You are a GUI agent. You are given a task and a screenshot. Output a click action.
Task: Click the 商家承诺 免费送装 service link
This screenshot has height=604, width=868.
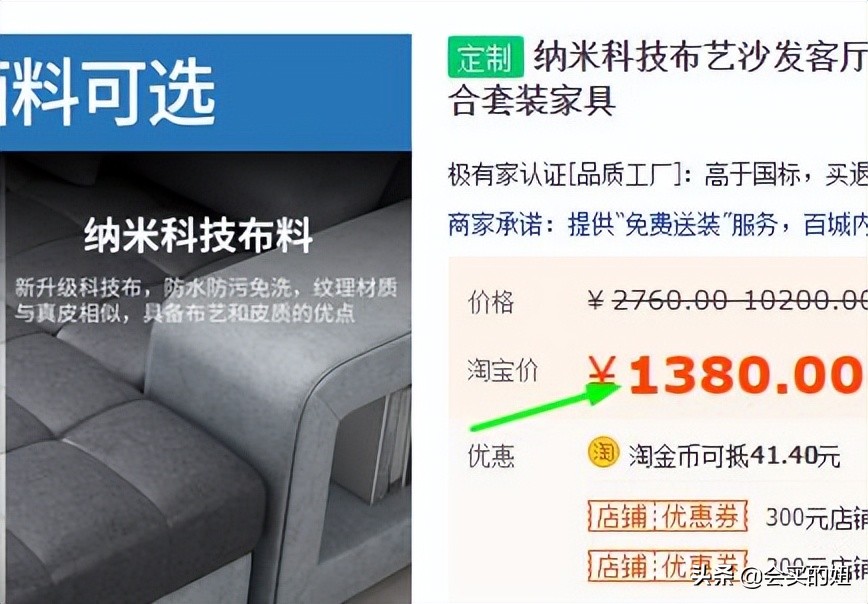pyautogui.click(x=658, y=225)
